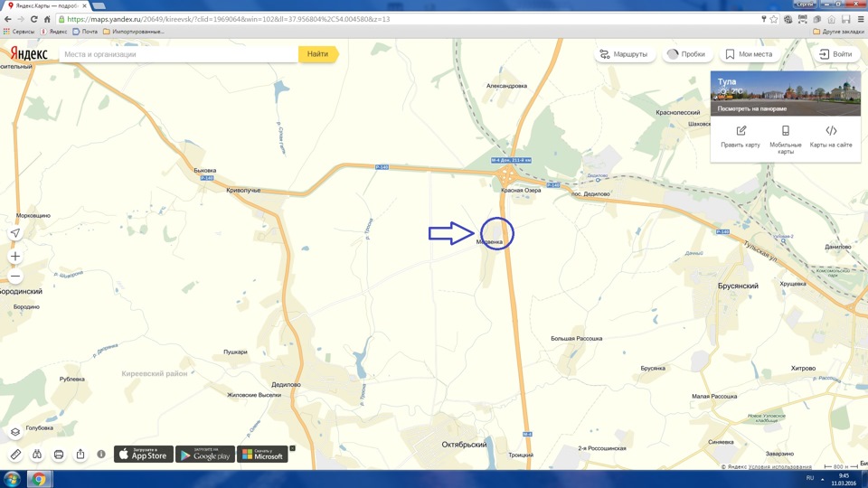Image resolution: width=868 pixels, height=488 pixels.
Task: Click the my-location arrow button
Action: pyautogui.click(x=15, y=233)
